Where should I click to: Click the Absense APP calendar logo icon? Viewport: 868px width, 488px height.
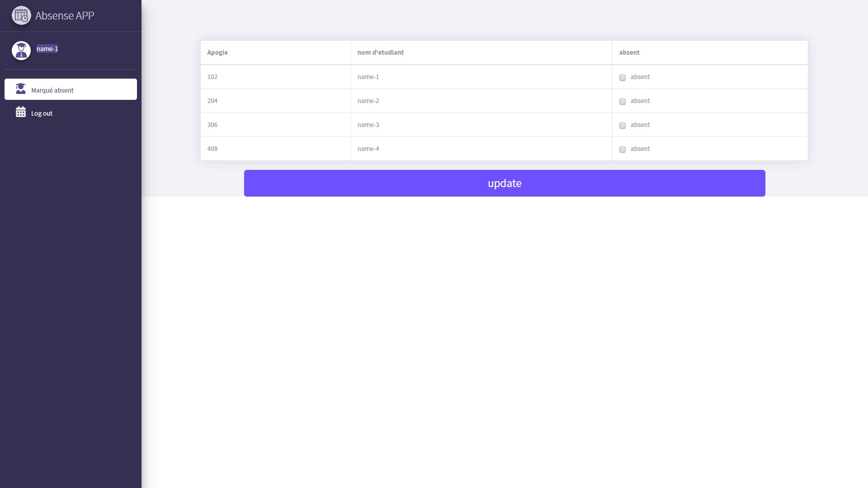(x=21, y=15)
